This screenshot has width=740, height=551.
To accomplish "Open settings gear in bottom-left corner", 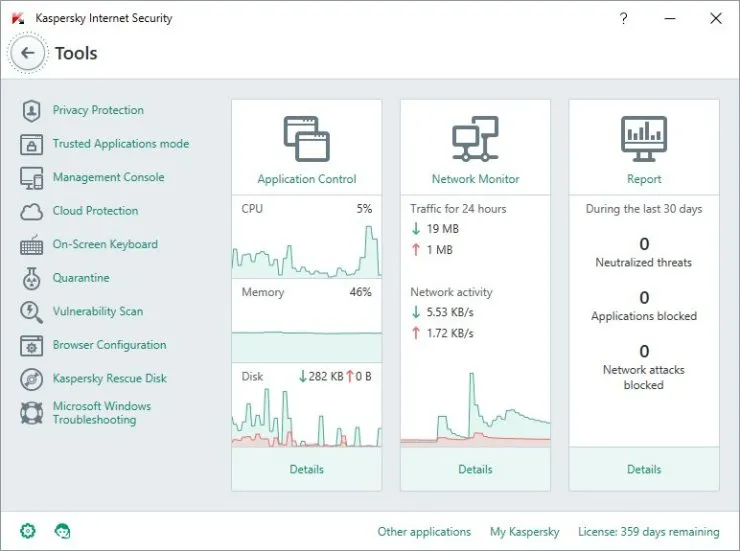I will [x=27, y=531].
